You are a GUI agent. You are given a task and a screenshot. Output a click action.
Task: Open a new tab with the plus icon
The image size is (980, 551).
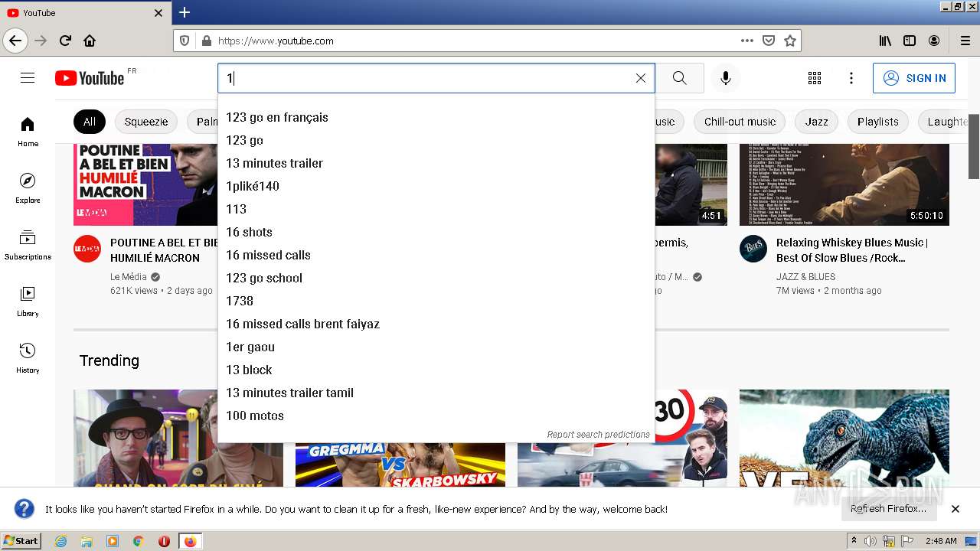[185, 12]
